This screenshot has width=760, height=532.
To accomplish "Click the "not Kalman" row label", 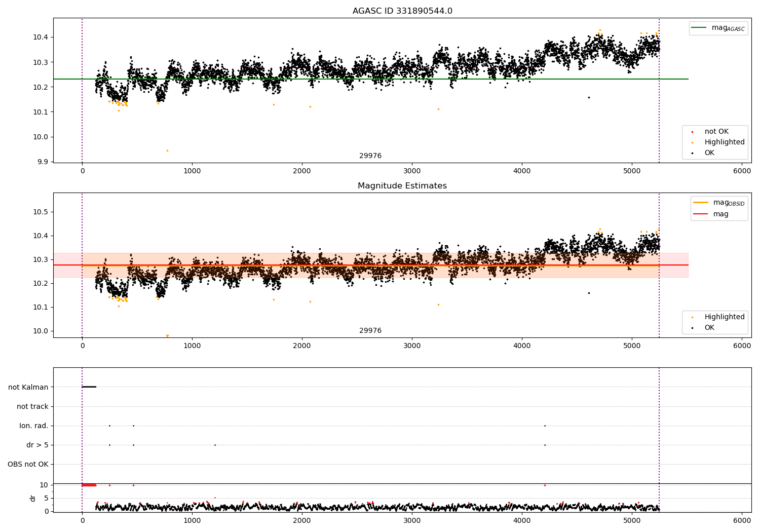I will point(28,387).
